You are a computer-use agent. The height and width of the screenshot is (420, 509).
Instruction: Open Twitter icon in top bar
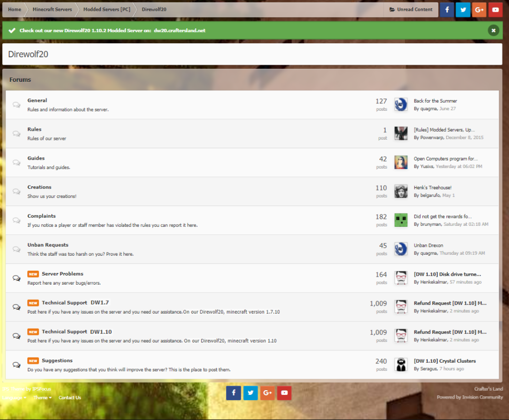pos(463,10)
